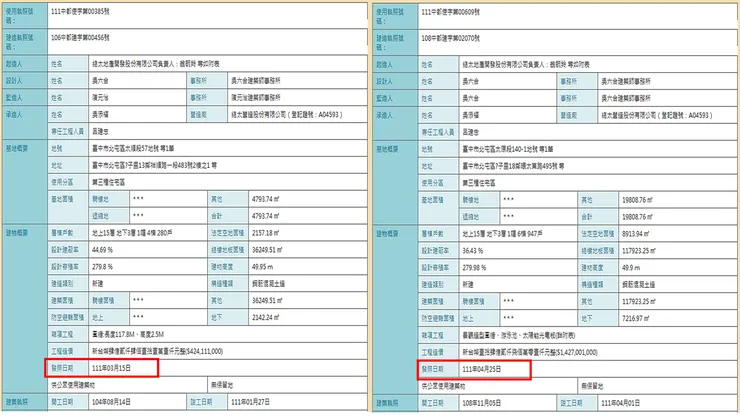Click the 發照日期 label in the left table
This screenshot has width=740, height=416.
click(x=62, y=368)
